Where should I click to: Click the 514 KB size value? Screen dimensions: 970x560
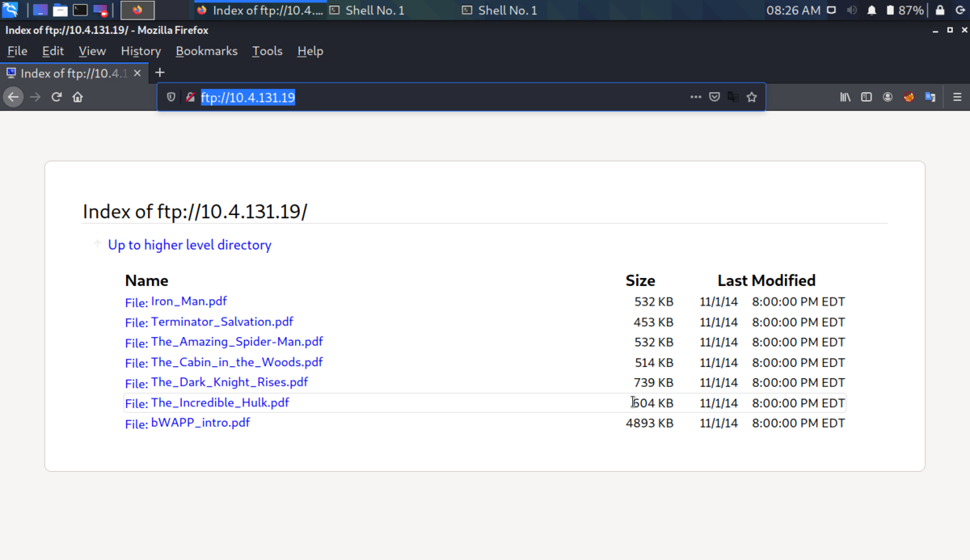pos(654,362)
